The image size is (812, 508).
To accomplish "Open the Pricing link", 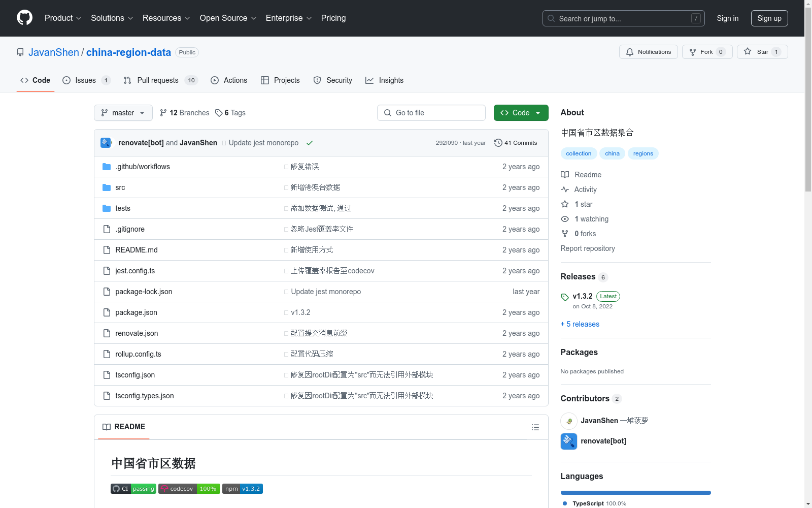I will pos(333,18).
